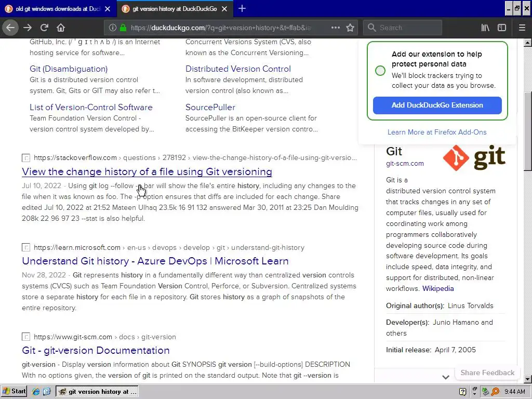Click the Git logo image
This screenshot has height=399, width=532.
click(x=474, y=158)
